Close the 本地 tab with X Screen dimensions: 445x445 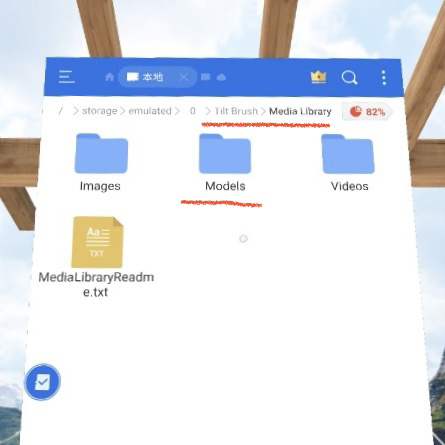click(184, 77)
